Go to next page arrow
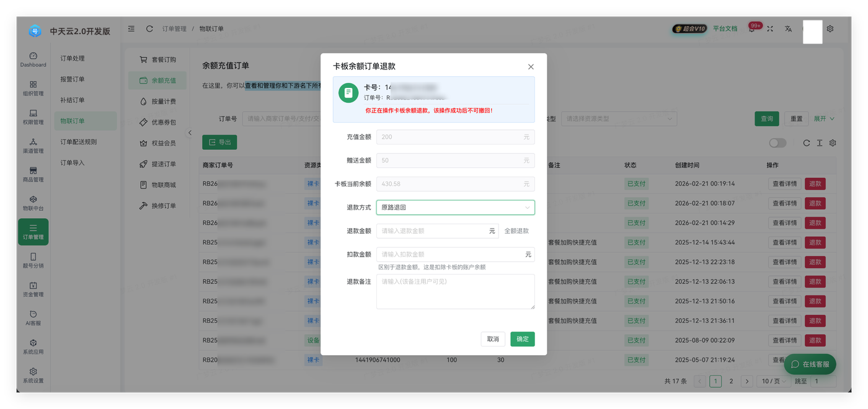Screen dimensions: 868x409 pyautogui.click(x=747, y=381)
